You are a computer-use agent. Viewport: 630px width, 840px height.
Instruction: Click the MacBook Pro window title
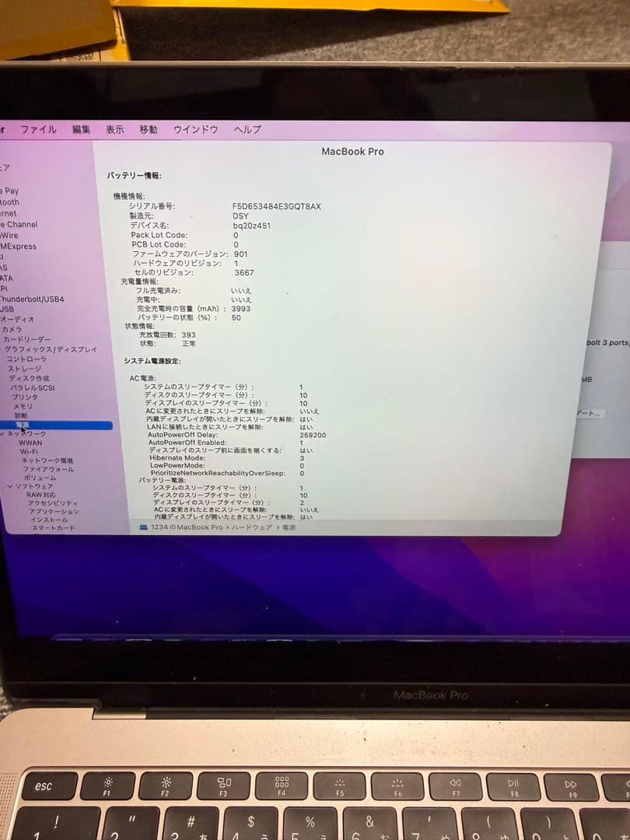pyautogui.click(x=352, y=152)
